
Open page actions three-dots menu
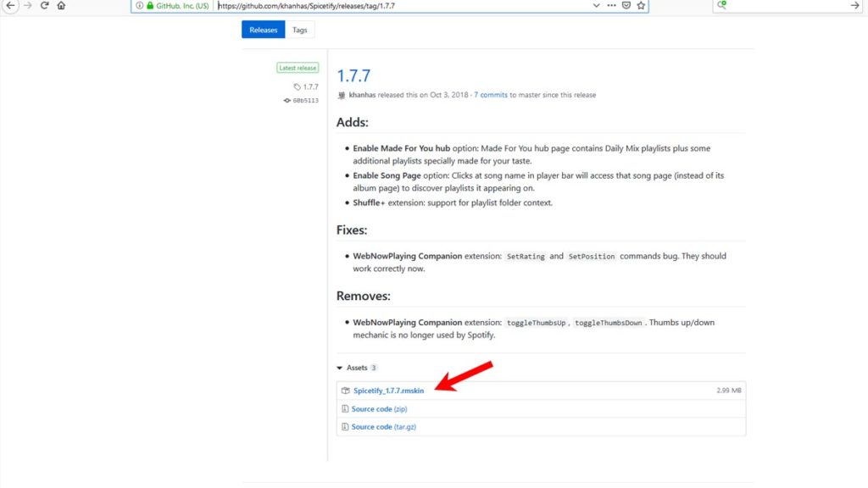coord(611,6)
